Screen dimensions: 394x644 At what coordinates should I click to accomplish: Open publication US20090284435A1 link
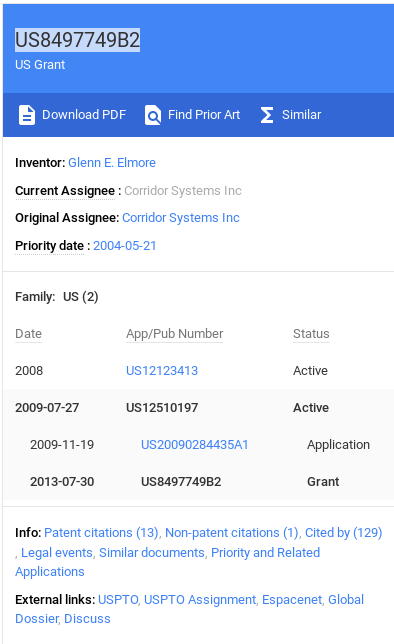195,444
